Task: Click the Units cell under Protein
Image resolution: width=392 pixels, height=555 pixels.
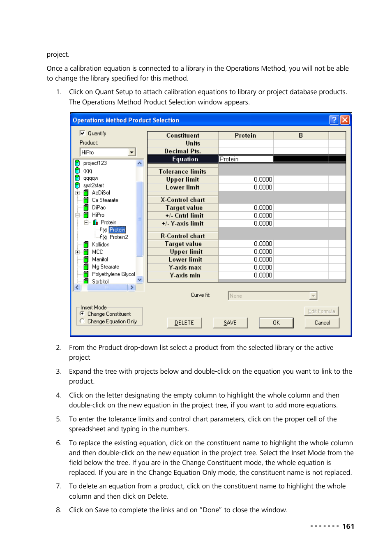Action: click(246, 143)
